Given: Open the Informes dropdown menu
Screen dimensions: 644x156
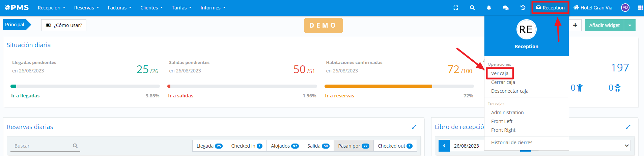Looking at the screenshot, I should (213, 8).
